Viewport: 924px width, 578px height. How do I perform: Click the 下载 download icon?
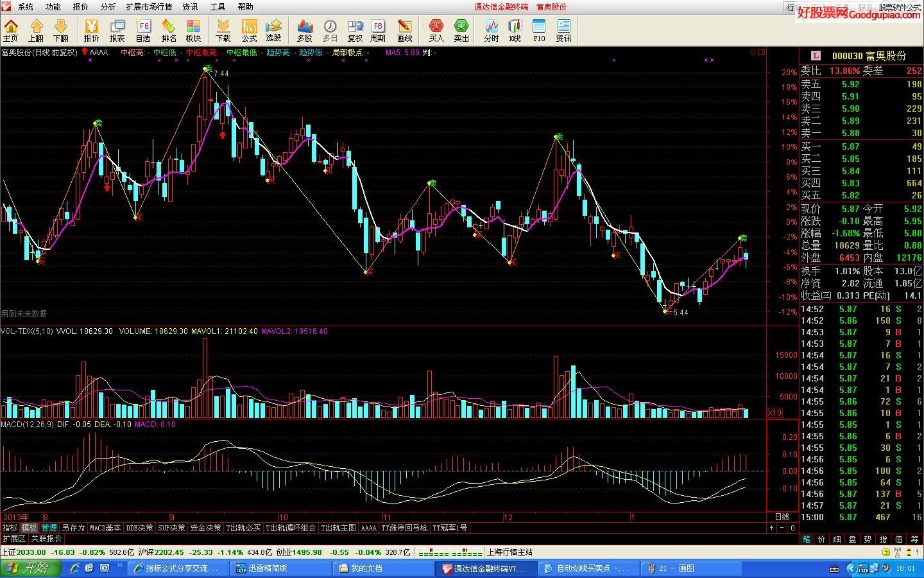tap(223, 30)
